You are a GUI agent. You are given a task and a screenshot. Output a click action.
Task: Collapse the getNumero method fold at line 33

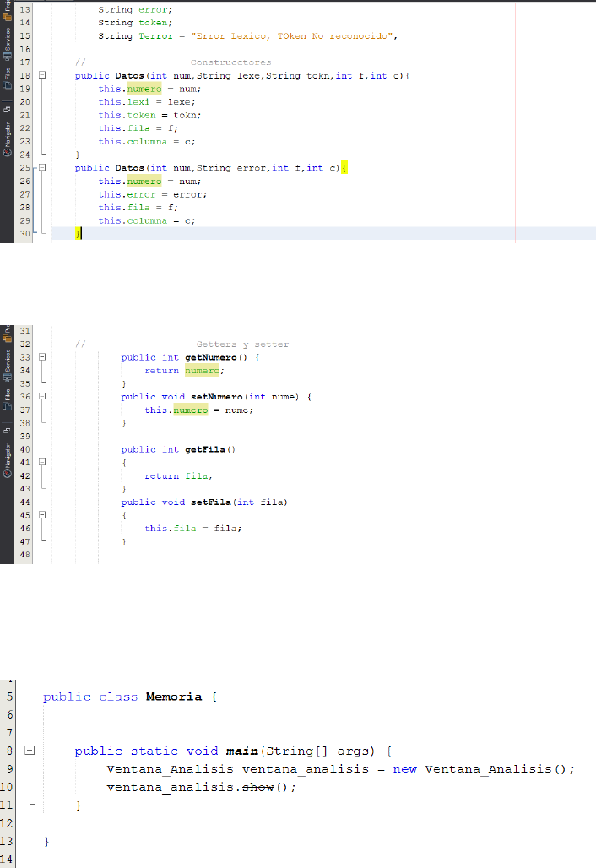pyautogui.click(x=42, y=357)
